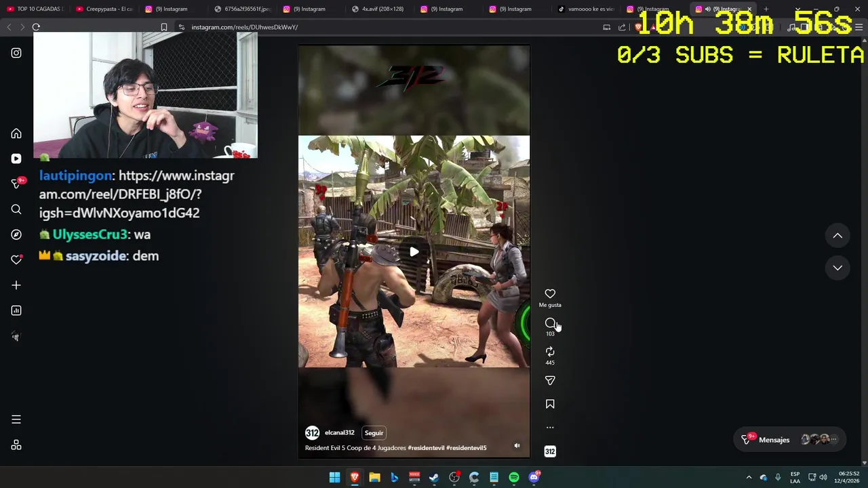Screen dimensions: 868x488
Task: Open Instagram search from sidebar
Action: click(x=16, y=209)
